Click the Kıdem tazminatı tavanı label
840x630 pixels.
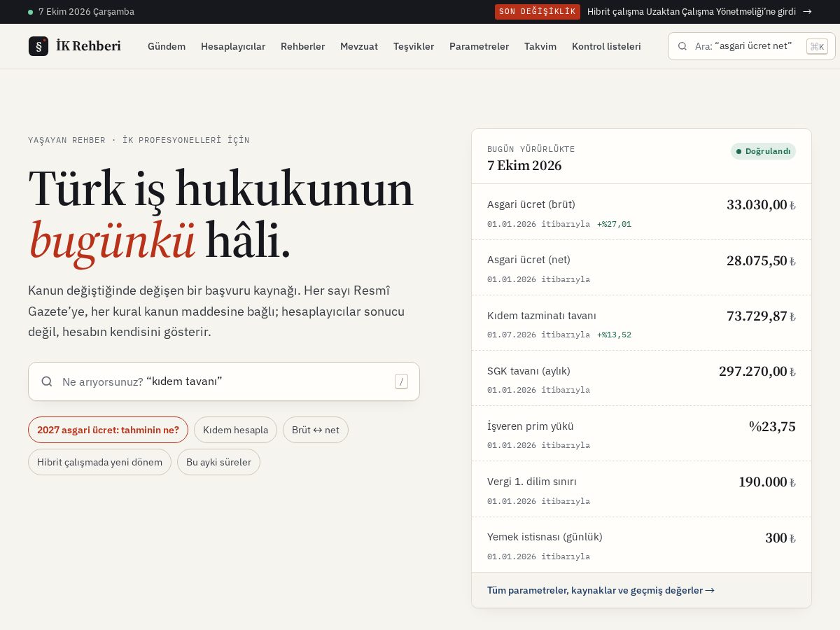[x=542, y=316]
